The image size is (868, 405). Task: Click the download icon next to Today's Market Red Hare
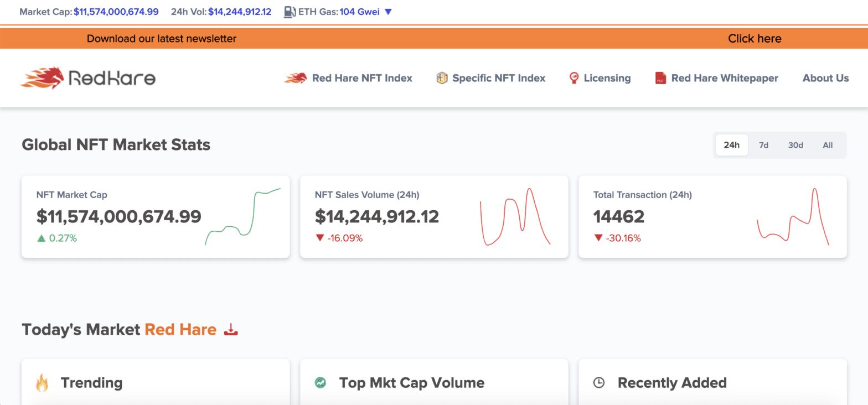(231, 330)
